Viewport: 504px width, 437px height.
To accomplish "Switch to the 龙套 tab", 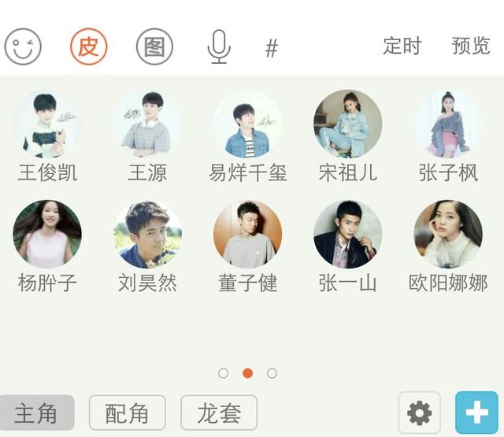I will (x=219, y=413).
